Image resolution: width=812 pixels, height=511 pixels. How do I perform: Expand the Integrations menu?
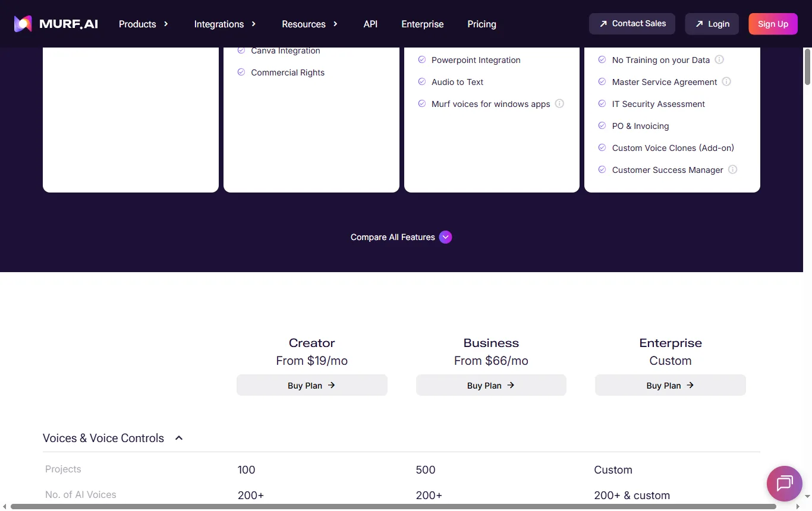tap(225, 24)
